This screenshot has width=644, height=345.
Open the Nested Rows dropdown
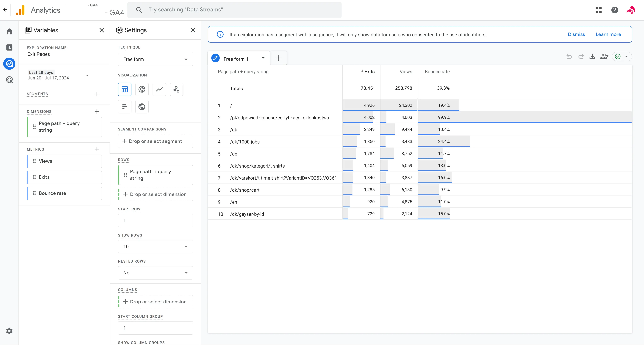click(155, 273)
